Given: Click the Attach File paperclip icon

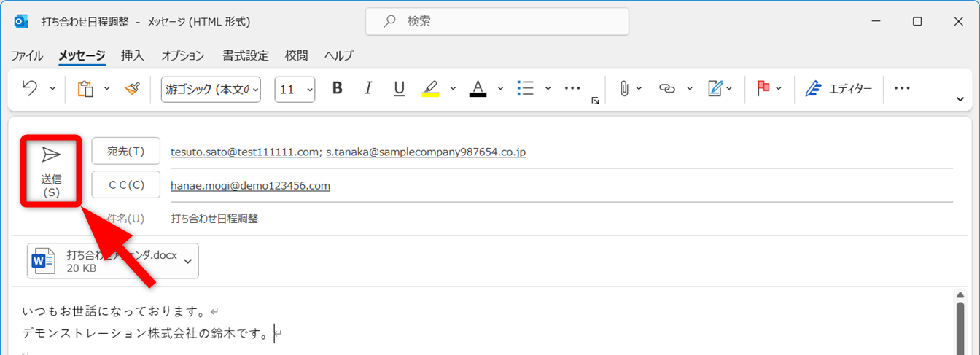Looking at the screenshot, I should pyautogui.click(x=624, y=88).
